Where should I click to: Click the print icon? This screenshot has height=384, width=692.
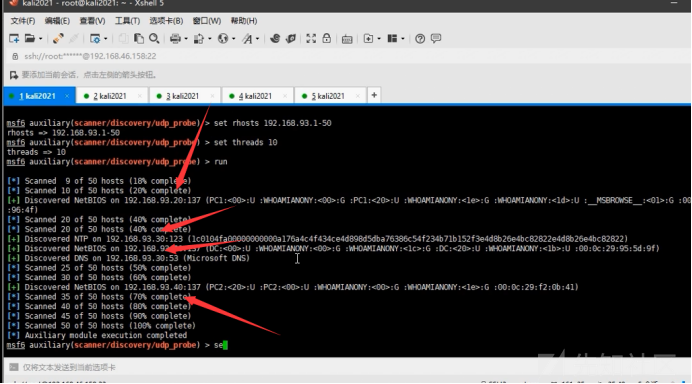[175, 39]
